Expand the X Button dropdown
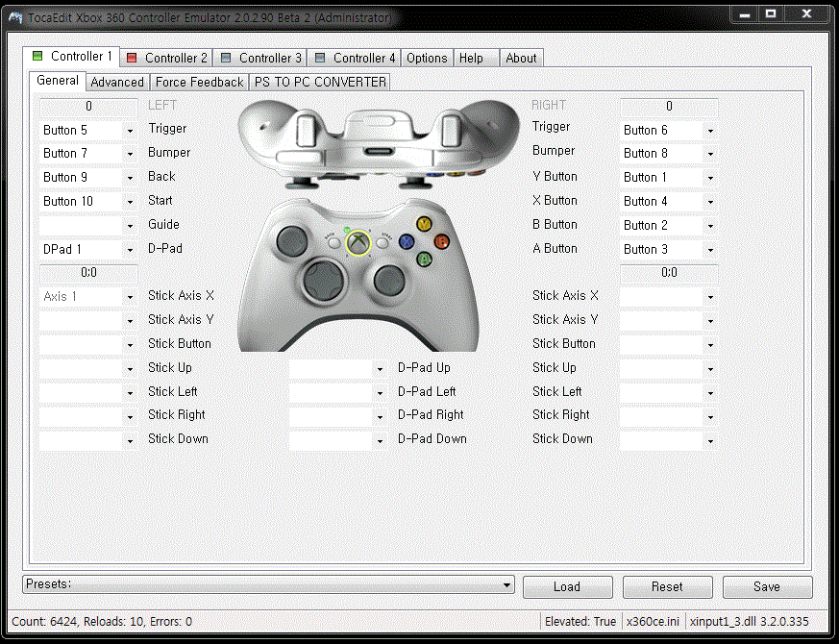The image size is (839, 644). click(669, 202)
